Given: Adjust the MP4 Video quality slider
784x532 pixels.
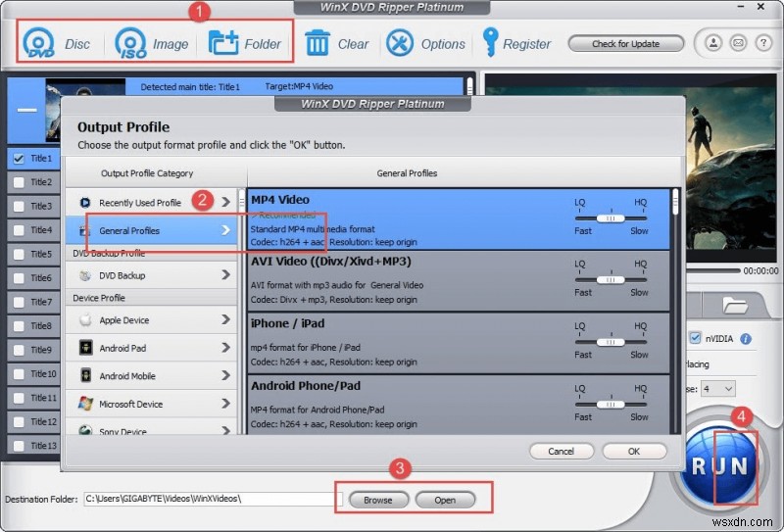Looking at the screenshot, I should 611,218.
